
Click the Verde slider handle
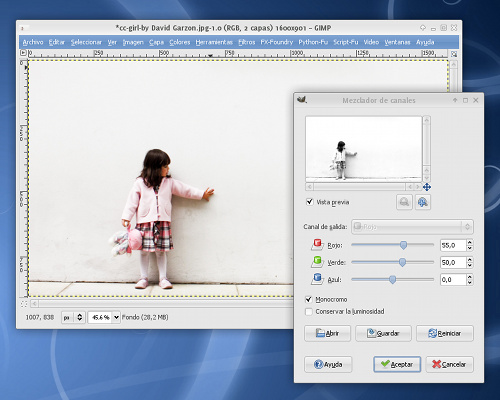click(x=402, y=262)
